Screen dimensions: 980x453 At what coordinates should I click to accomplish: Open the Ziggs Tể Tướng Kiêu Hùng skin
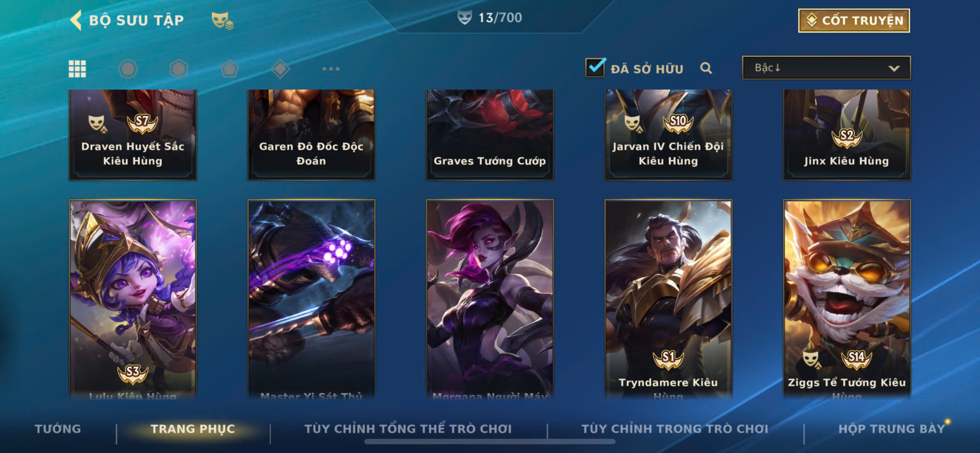coord(847,299)
